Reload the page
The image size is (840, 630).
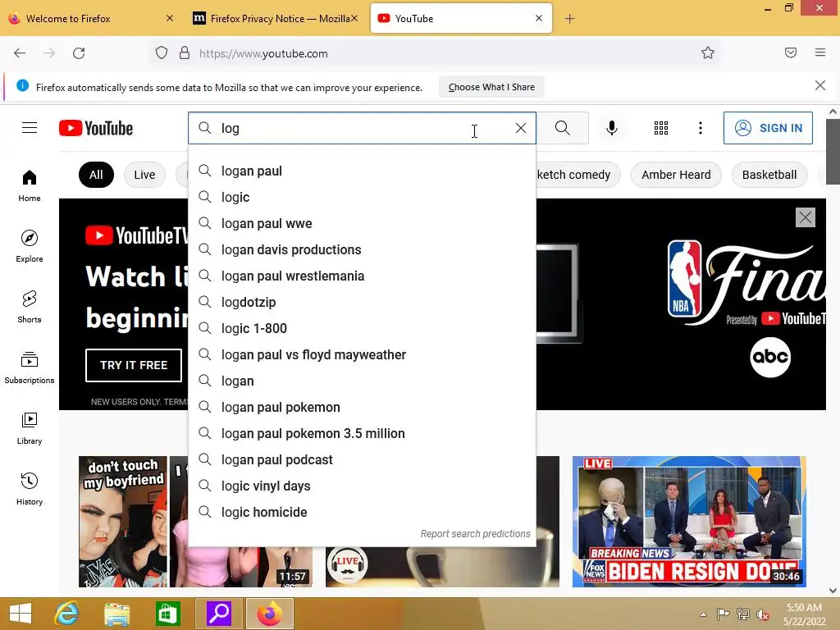79,53
